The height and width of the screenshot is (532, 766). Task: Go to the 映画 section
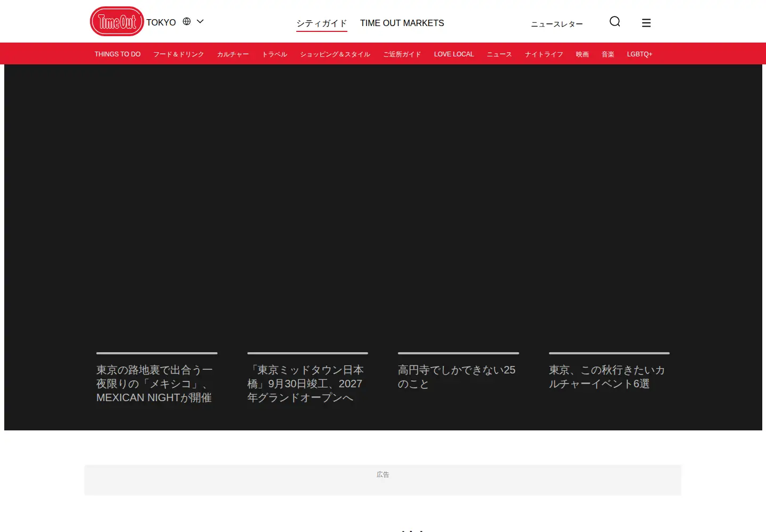coord(582,54)
